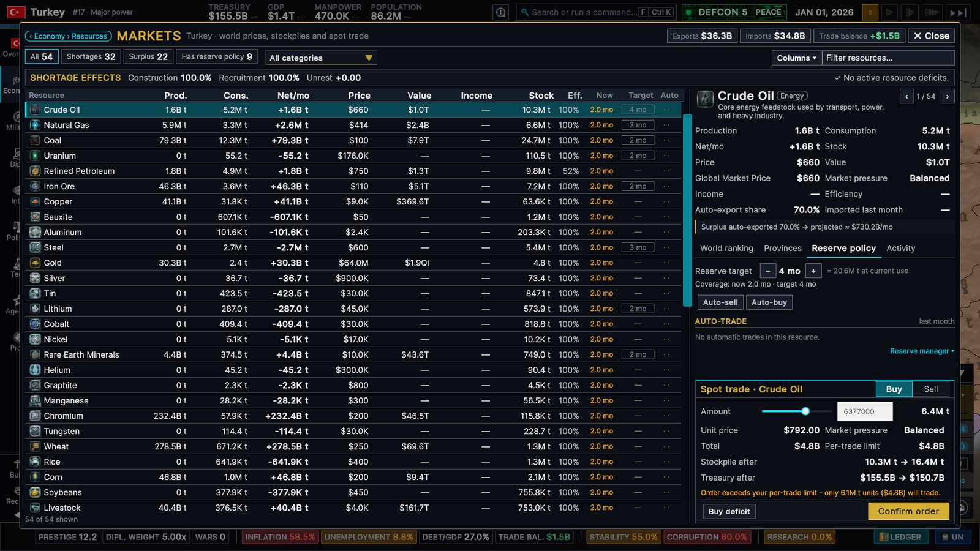Image resolution: width=980 pixels, height=551 pixels.
Task: Click the Turkey flag icon
Action: [x=16, y=12]
